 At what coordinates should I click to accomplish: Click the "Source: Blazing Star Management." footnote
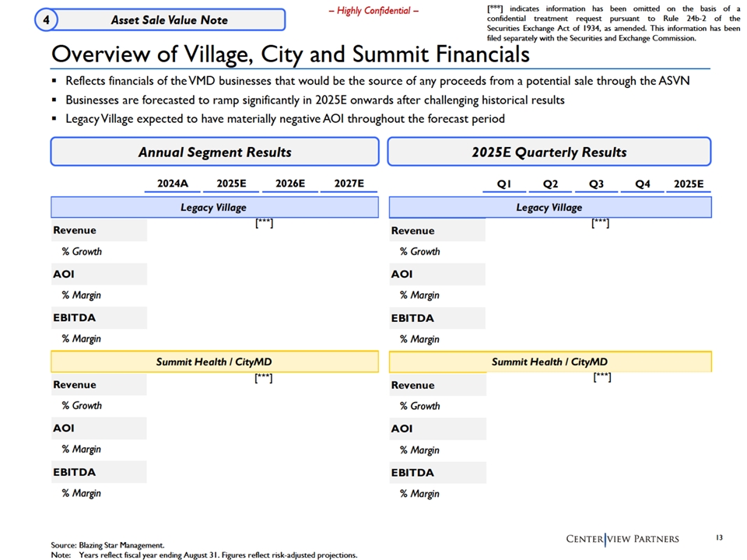(107, 545)
